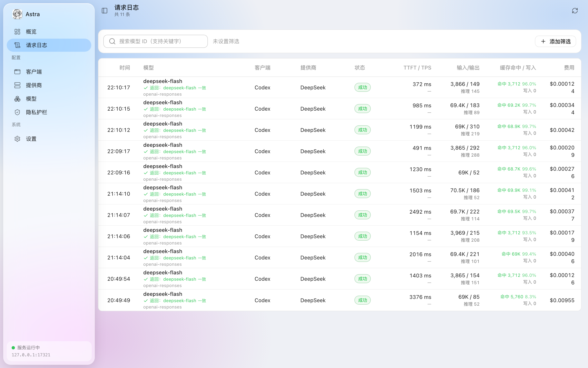Viewport: 588px width, 368px height.
Task: Click the 模型 cubes icon
Action: point(17,99)
